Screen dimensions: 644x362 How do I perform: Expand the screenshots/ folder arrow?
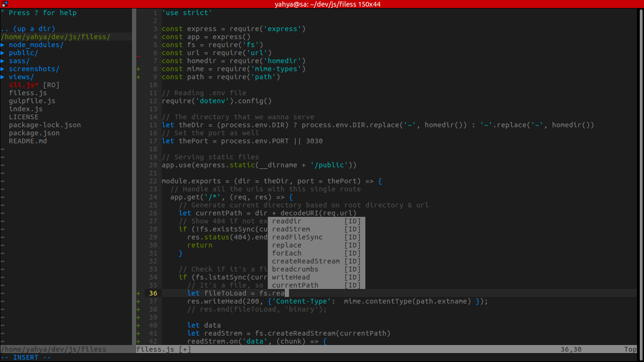(2, 69)
